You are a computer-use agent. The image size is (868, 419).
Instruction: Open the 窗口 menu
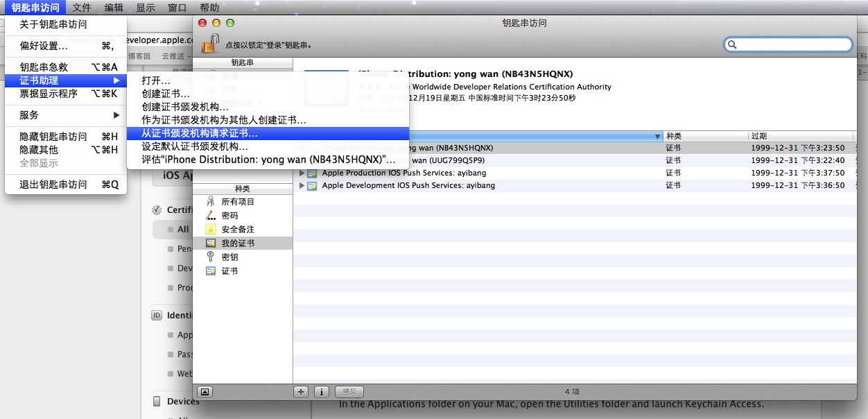pos(177,8)
